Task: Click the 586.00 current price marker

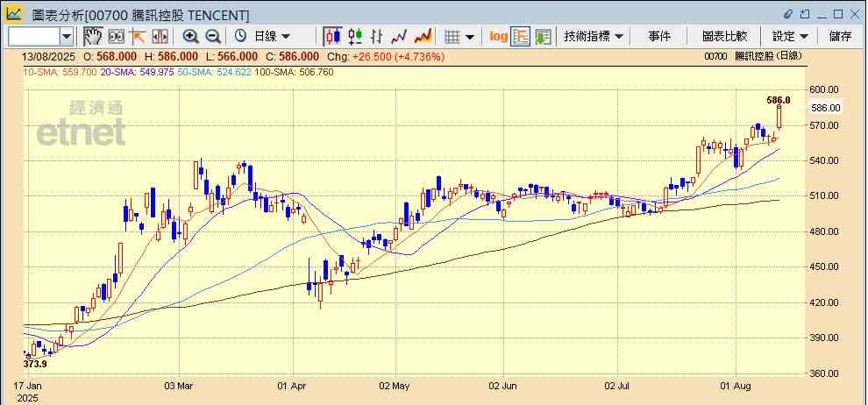Action: (825, 108)
